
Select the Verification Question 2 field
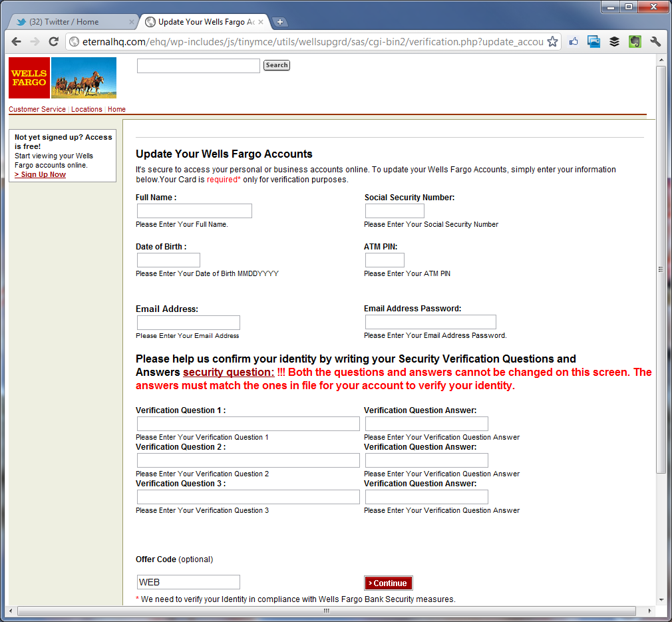click(x=249, y=460)
